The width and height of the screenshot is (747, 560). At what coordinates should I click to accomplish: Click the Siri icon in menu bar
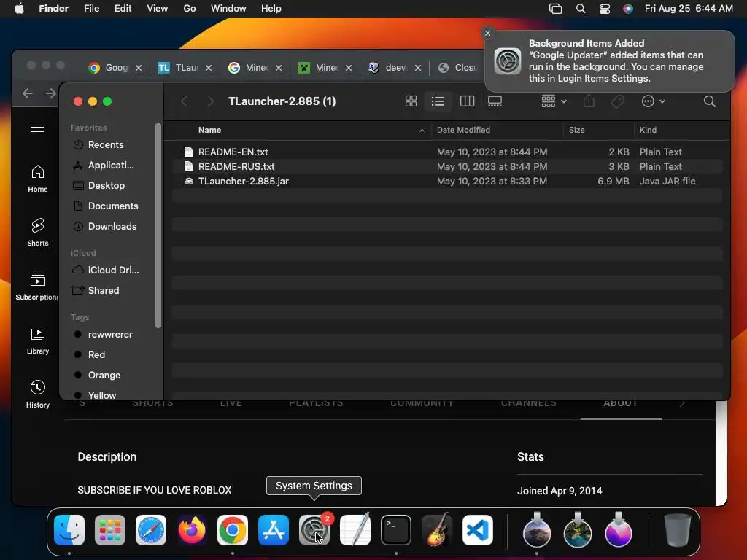coord(628,9)
